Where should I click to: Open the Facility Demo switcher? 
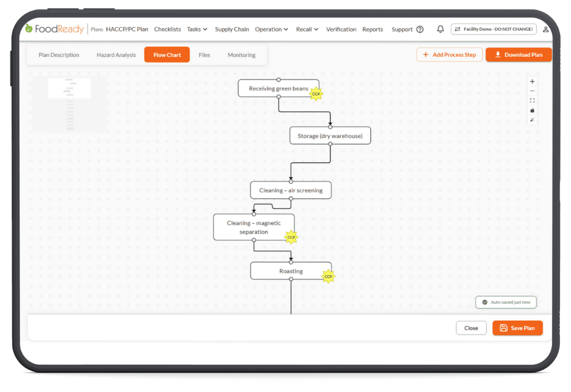tap(493, 30)
